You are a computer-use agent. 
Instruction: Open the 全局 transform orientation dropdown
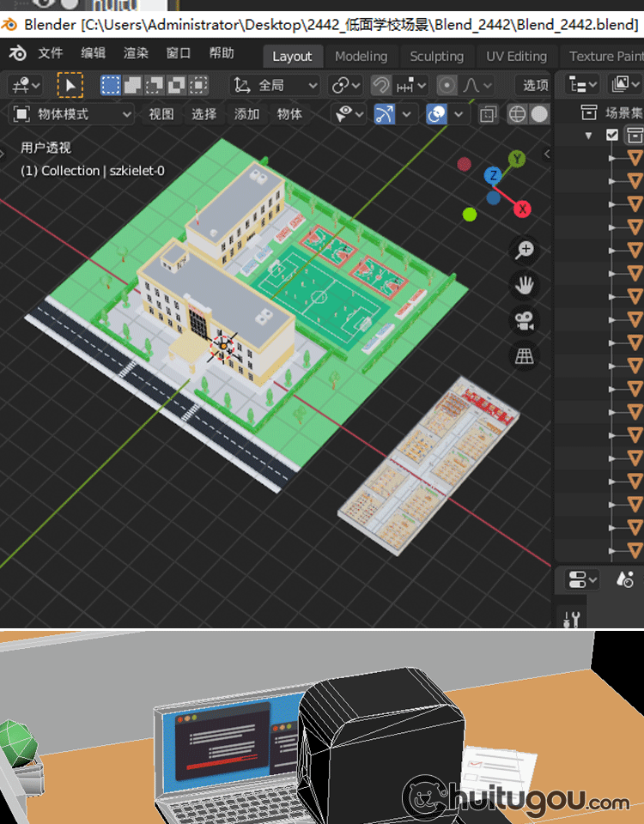tap(275, 85)
